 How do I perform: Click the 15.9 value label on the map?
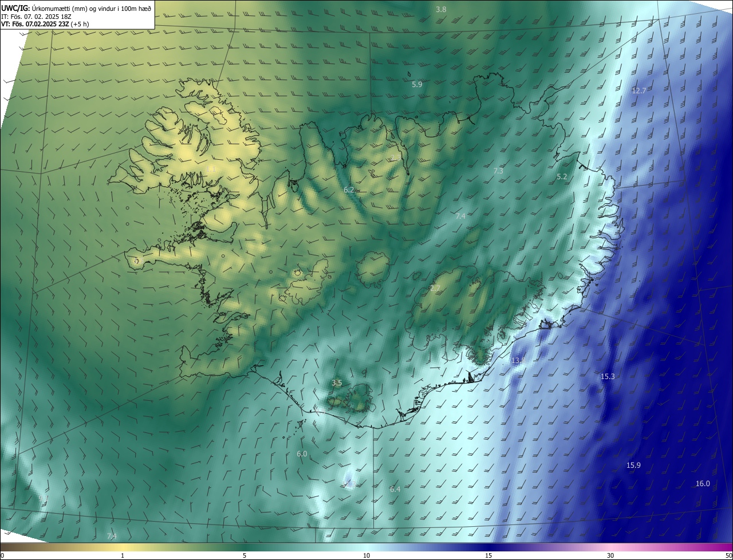click(x=633, y=465)
